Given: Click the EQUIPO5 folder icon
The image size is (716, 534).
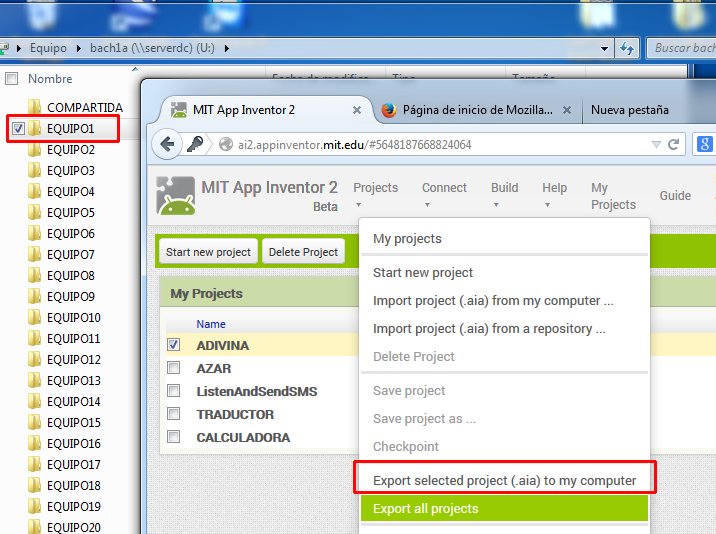Looking at the screenshot, I should coord(34,212).
